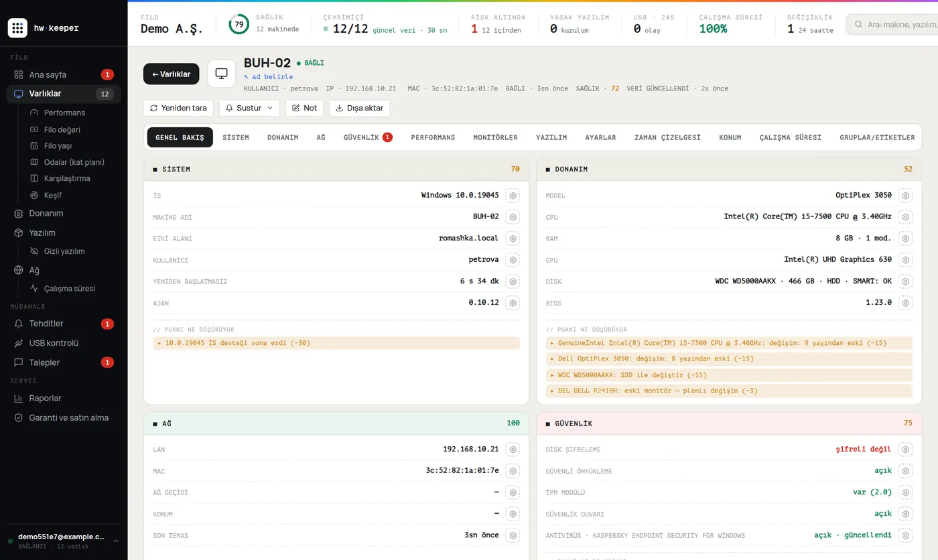Go back with the ← Varlıklar button
This screenshot has width=938, height=560.
click(x=172, y=74)
